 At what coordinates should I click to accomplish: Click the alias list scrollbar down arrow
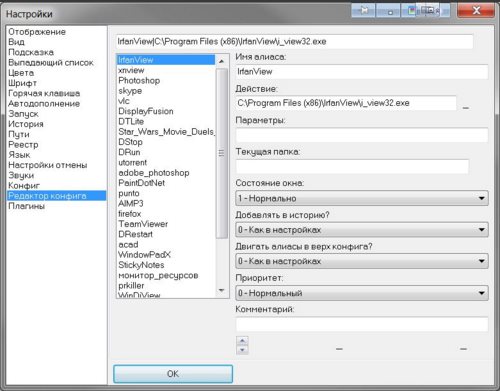[x=222, y=290]
